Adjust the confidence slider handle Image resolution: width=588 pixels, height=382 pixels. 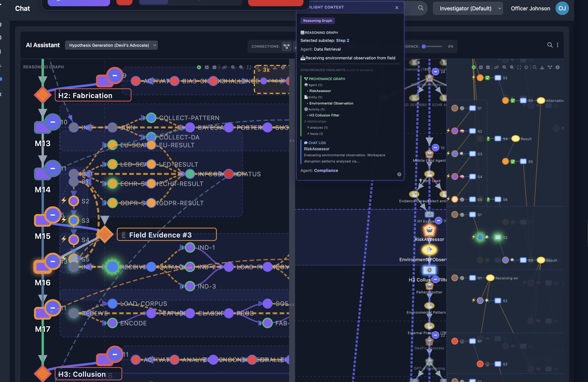coord(423,46)
